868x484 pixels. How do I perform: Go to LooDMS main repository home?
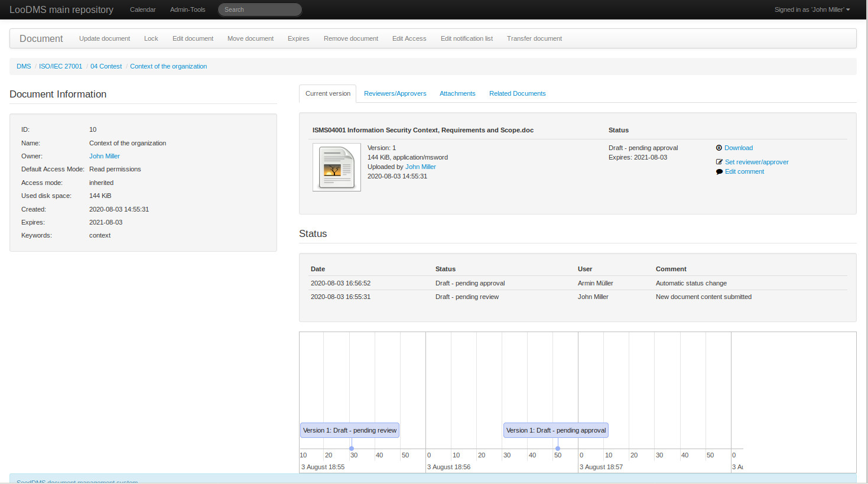point(61,9)
